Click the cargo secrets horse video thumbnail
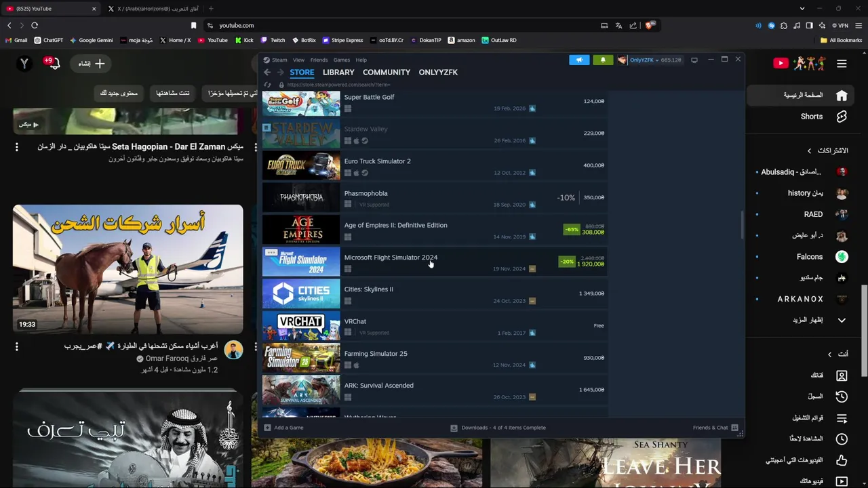The image size is (868, 488). pos(128,269)
